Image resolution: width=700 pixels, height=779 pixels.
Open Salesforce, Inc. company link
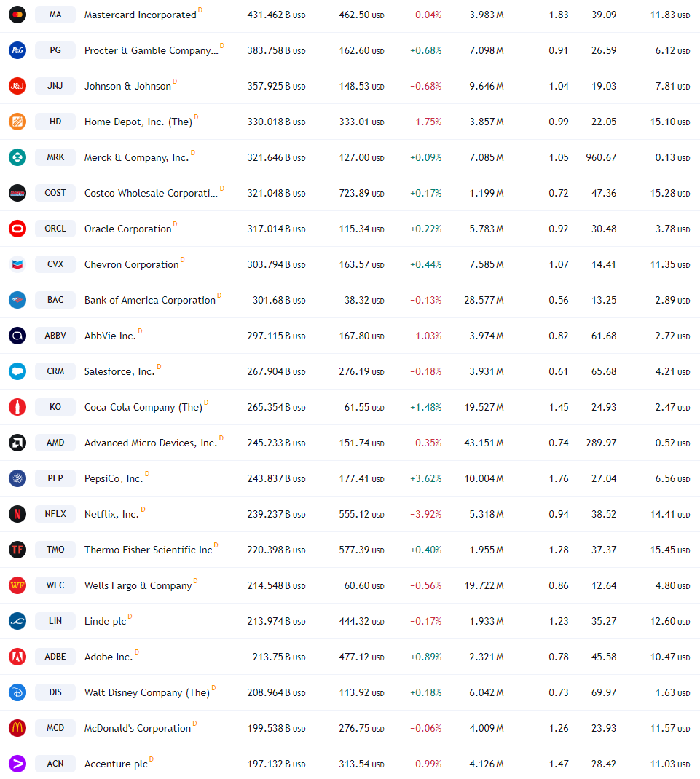point(119,371)
